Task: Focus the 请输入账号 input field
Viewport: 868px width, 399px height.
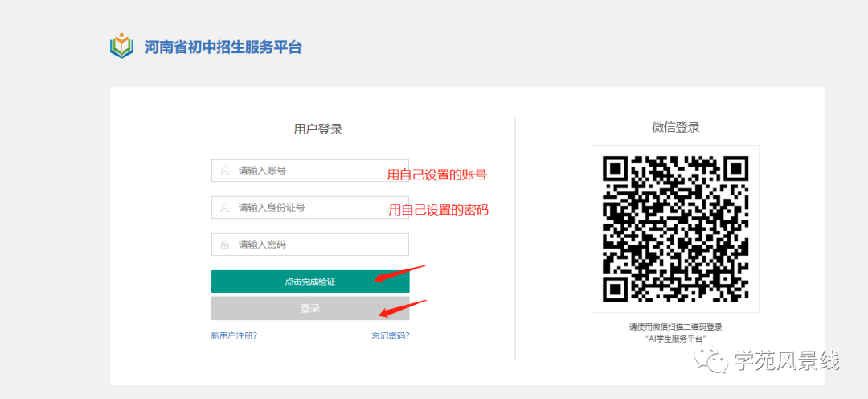Action: pos(310,171)
